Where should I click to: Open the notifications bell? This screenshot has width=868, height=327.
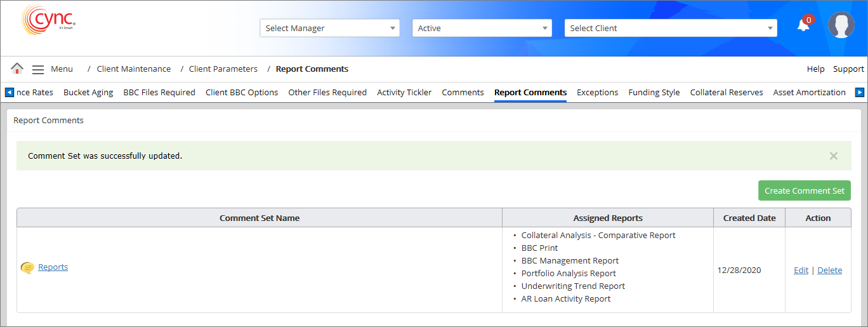click(x=803, y=25)
